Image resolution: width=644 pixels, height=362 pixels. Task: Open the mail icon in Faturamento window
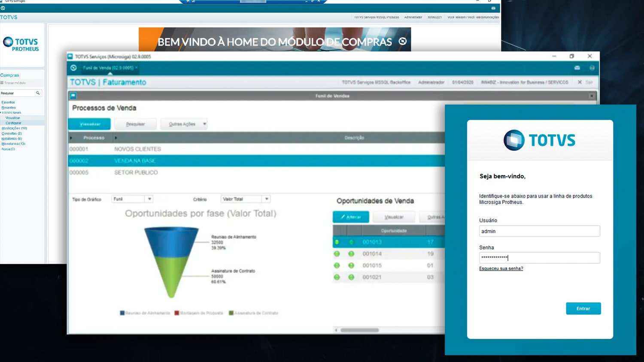(577, 68)
